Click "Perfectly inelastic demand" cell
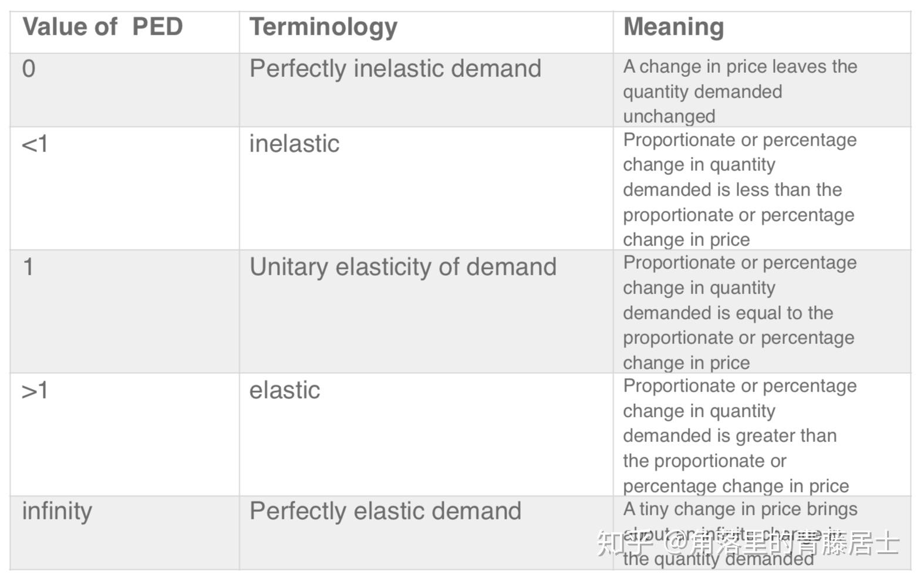This screenshot has height=581, width=924. click(395, 69)
